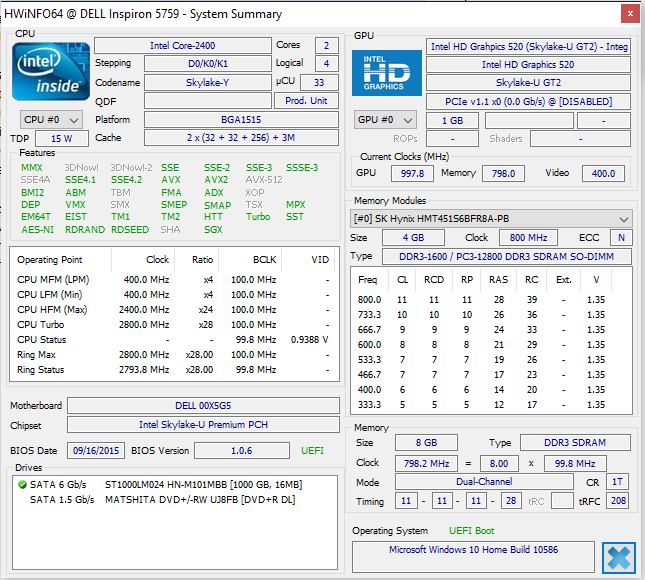Click the total Memory Size 8 GB field
Viewport: 645px width, 580px height.
tap(426, 443)
